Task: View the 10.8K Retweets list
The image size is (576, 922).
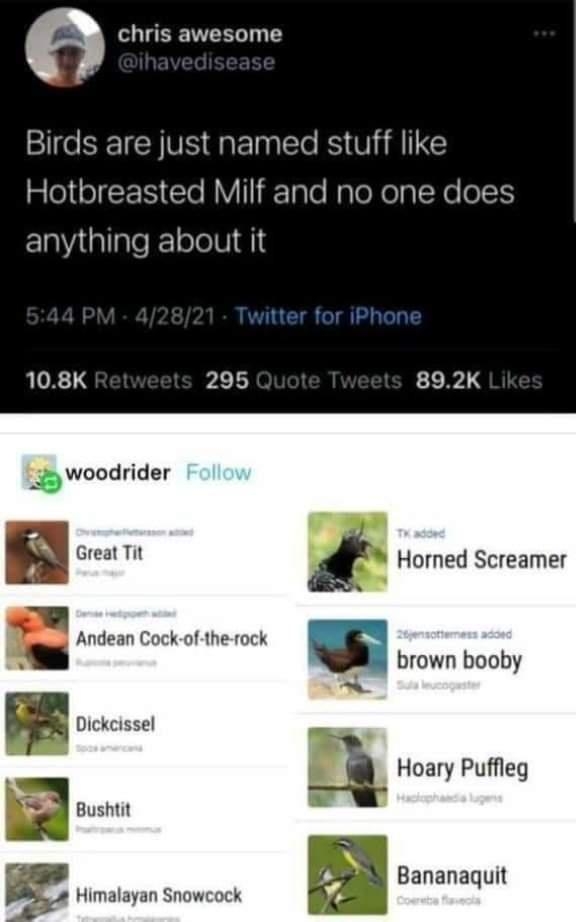Action: [x=109, y=380]
